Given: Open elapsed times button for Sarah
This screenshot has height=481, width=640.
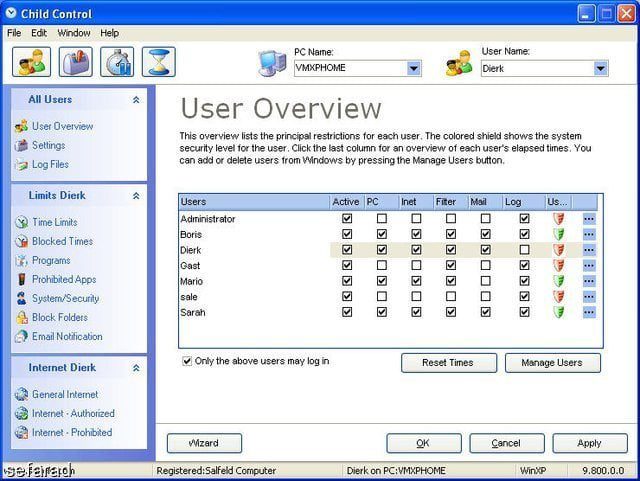Looking at the screenshot, I should pyautogui.click(x=589, y=312).
